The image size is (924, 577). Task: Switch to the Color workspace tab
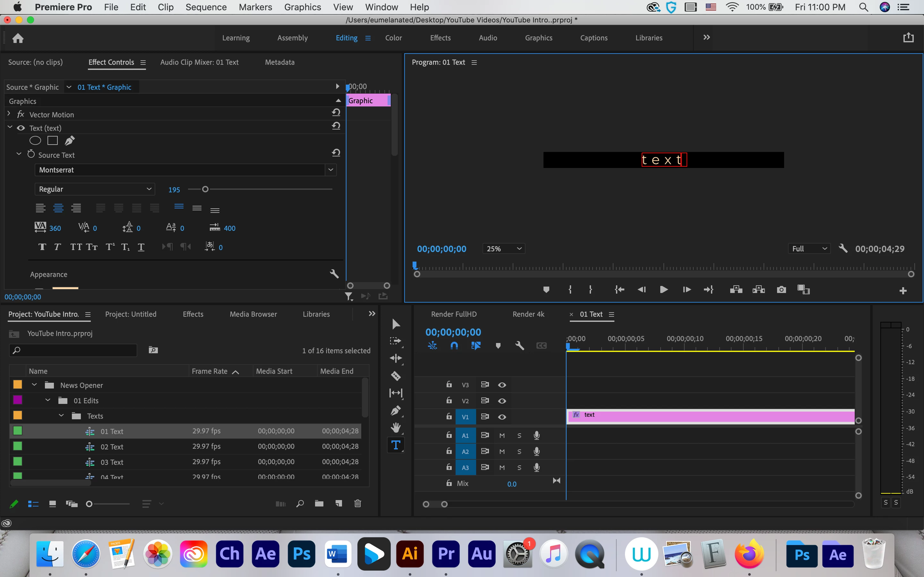point(393,38)
